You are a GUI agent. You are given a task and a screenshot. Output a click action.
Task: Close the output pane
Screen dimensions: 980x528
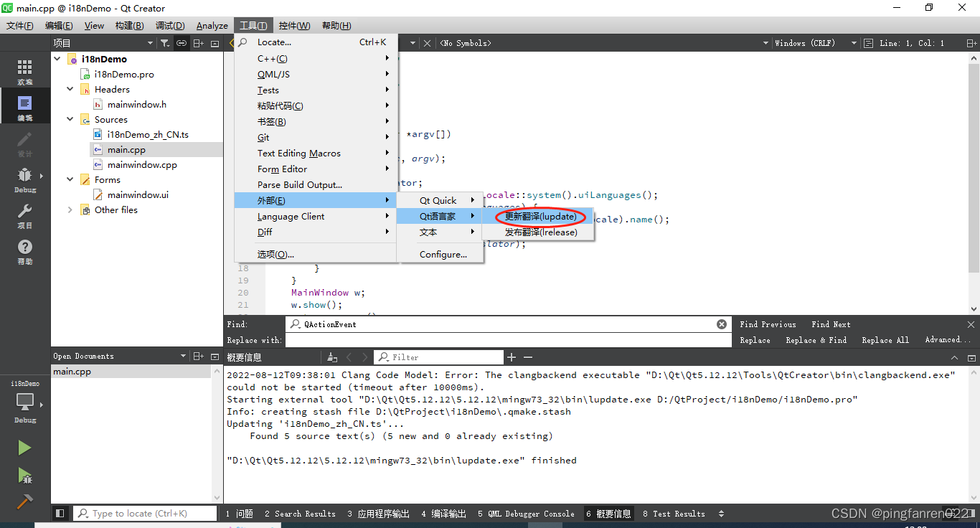click(972, 357)
